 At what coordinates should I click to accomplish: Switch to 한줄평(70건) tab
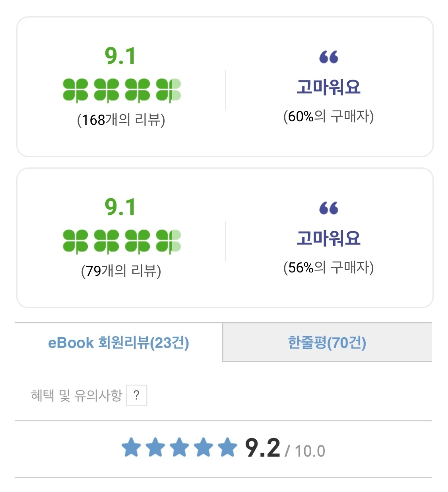pos(327,342)
